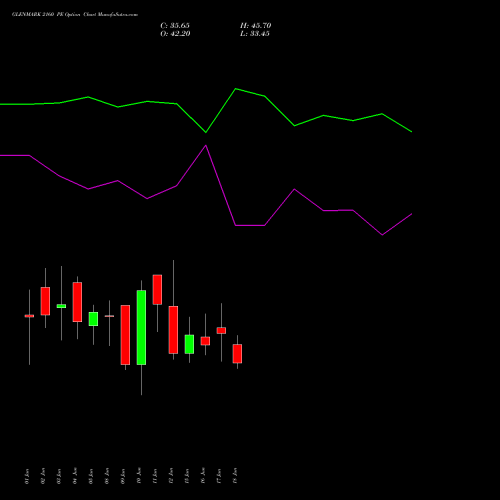Click the 15 Jan date axis label
The width and height of the screenshot is (500, 500).
[187, 476]
